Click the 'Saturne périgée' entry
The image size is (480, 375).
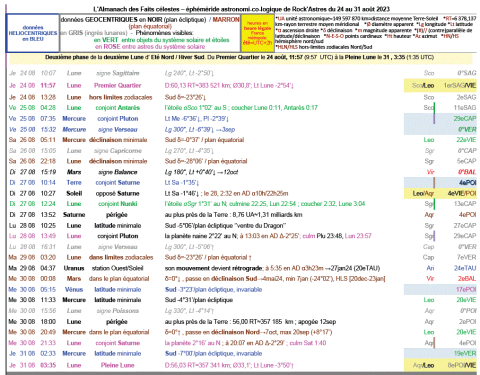(95, 215)
